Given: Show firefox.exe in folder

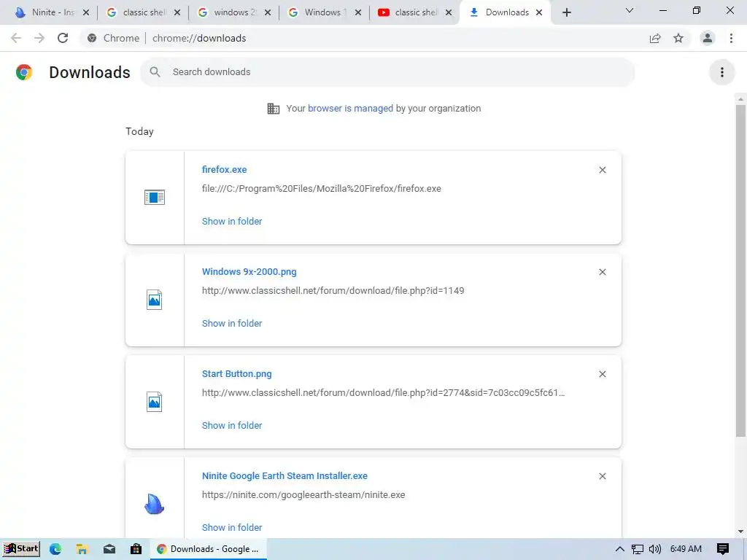Looking at the screenshot, I should (232, 221).
